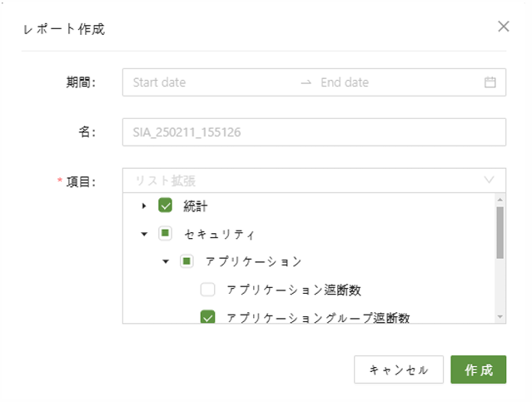Open the calendar icon in the period field

tap(490, 82)
